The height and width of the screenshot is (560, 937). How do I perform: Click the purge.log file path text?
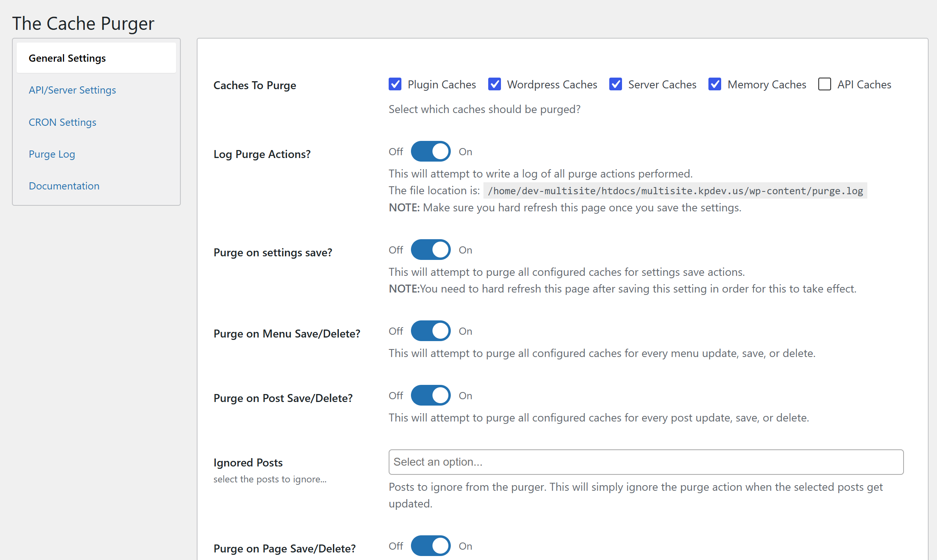coord(675,191)
